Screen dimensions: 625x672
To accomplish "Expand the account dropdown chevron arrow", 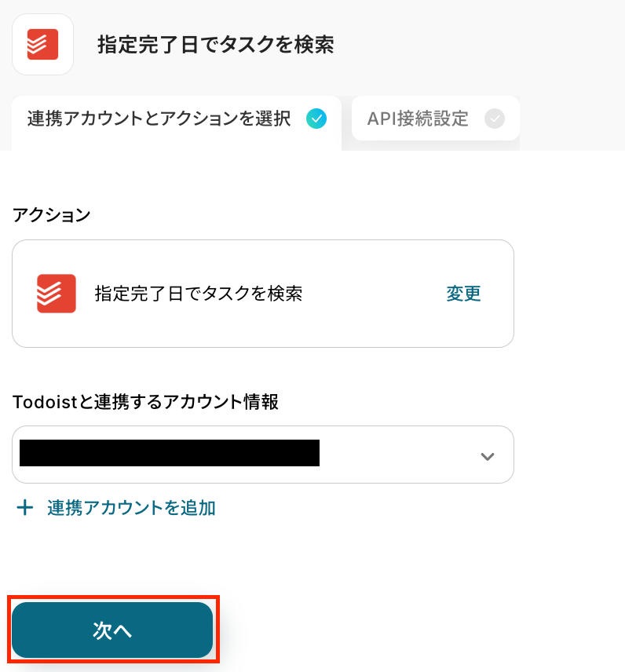I will pyautogui.click(x=488, y=456).
